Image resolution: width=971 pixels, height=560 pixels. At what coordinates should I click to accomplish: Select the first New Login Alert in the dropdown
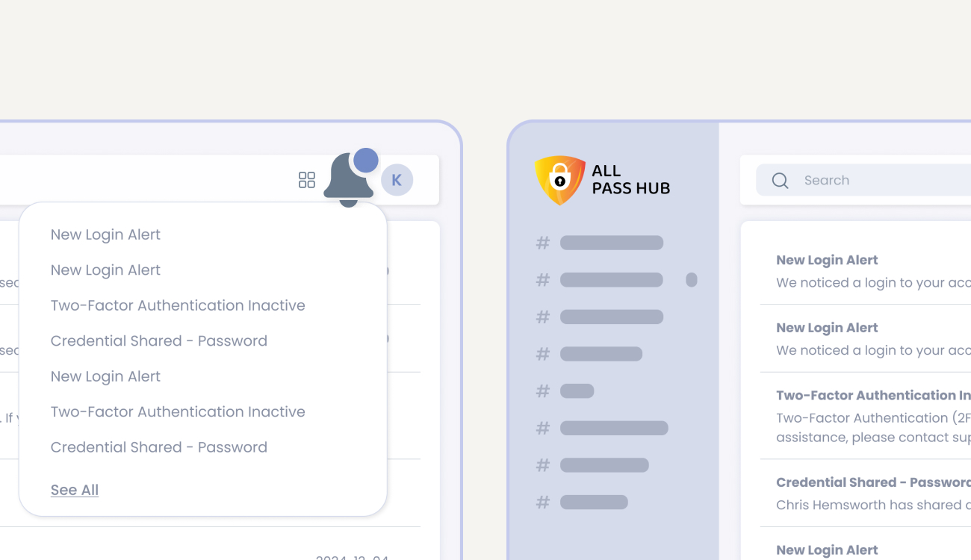pyautogui.click(x=105, y=234)
